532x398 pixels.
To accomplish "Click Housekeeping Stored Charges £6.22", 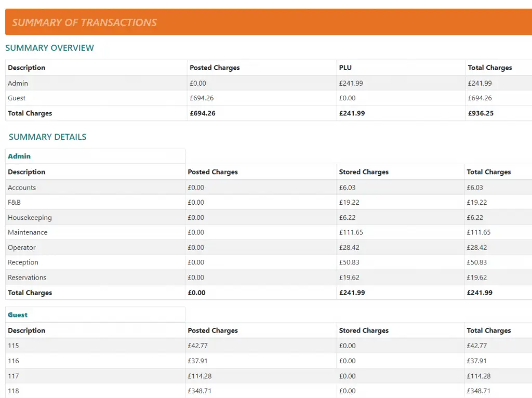I will [347, 218].
